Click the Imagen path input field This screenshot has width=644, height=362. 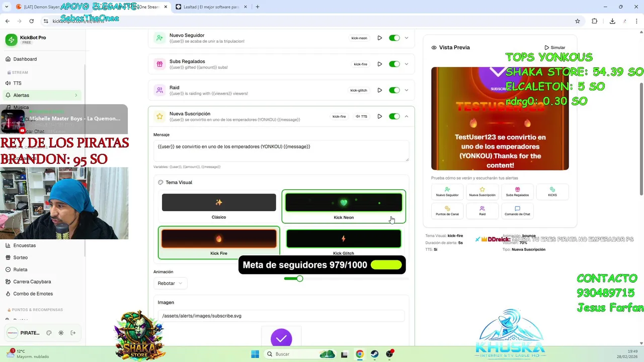[x=281, y=316]
